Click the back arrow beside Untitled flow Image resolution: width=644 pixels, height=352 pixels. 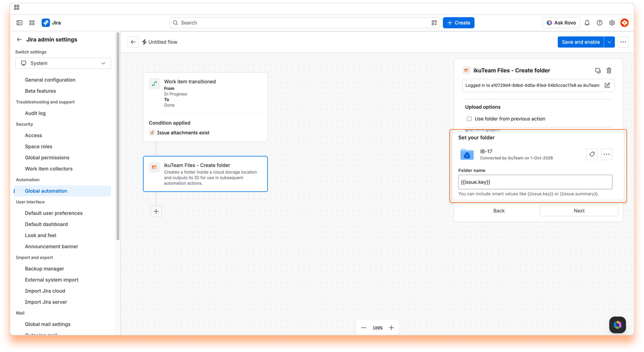point(133,42)
